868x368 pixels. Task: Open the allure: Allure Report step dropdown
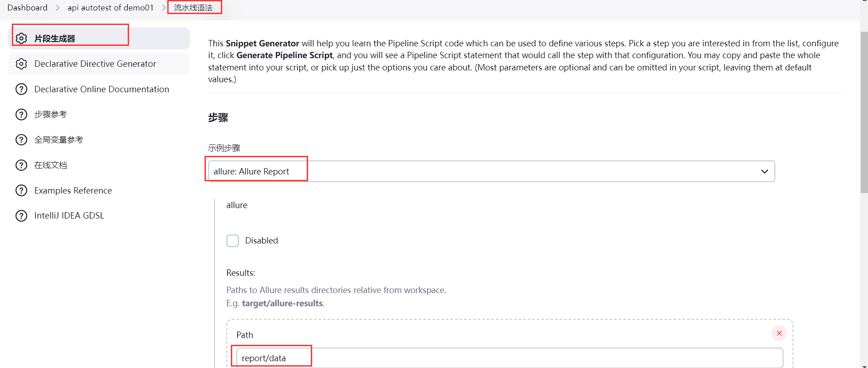tap(491, 171)
